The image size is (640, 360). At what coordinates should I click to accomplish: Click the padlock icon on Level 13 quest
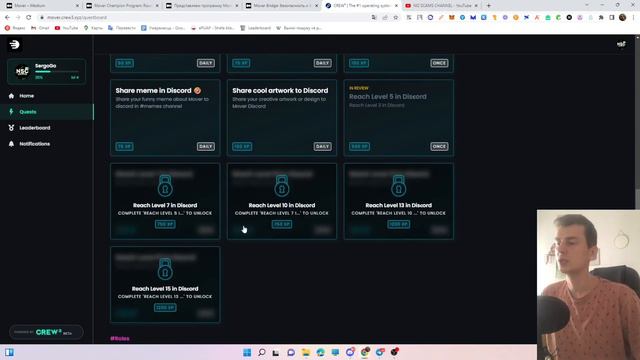click(399, 186)
